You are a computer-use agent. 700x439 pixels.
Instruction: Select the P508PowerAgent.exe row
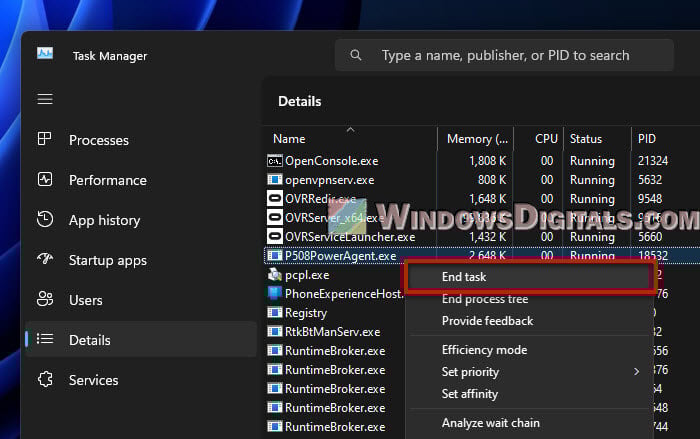coord(482,255)
